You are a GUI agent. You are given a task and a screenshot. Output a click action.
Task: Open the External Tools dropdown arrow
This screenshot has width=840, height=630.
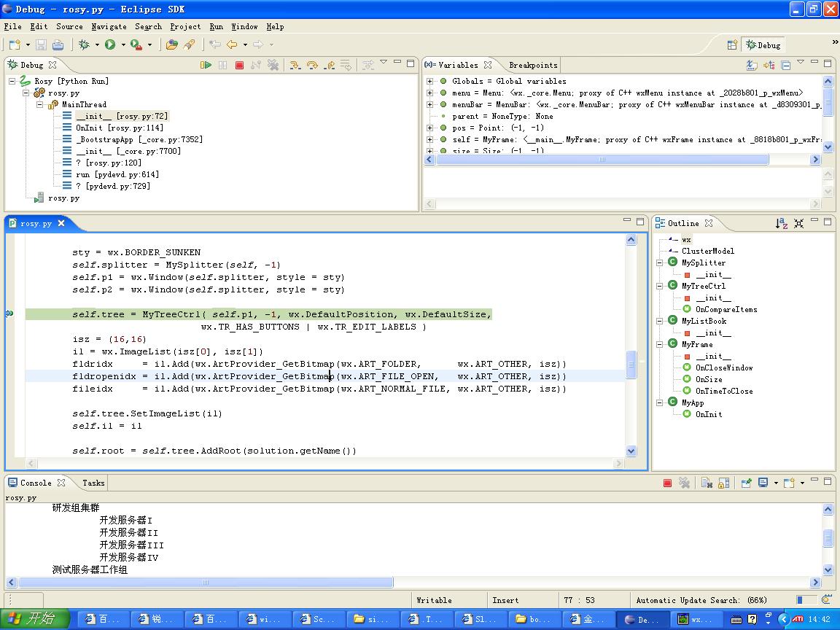point(149,45)
